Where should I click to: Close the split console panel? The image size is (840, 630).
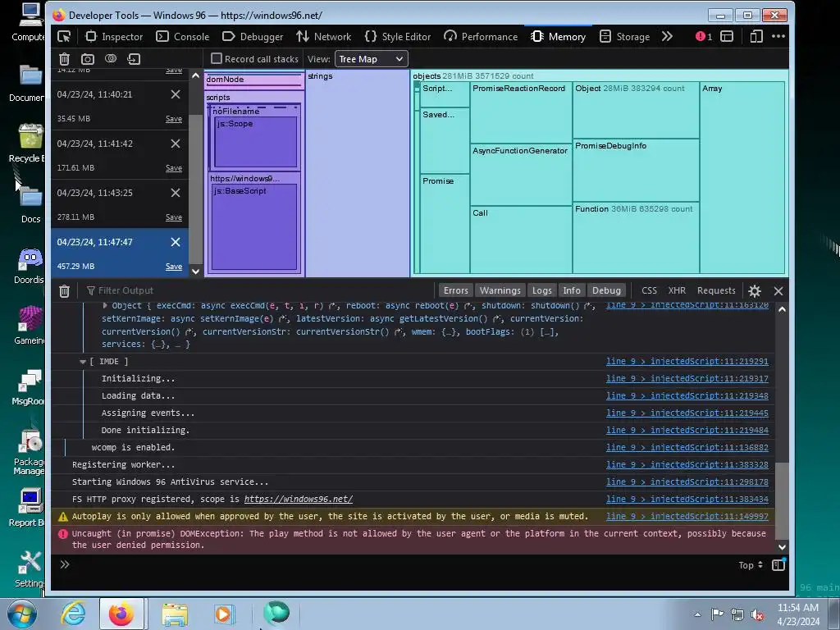[778, 291]
